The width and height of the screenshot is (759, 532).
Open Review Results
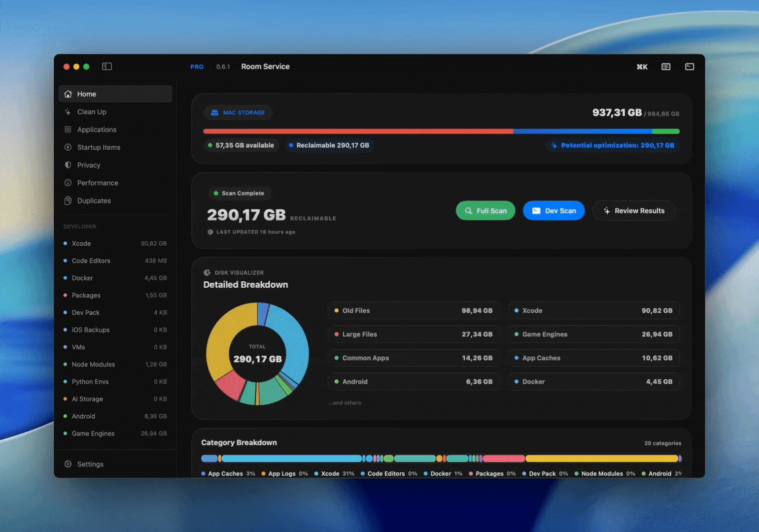pyautogui.click(x=634, y=211)
